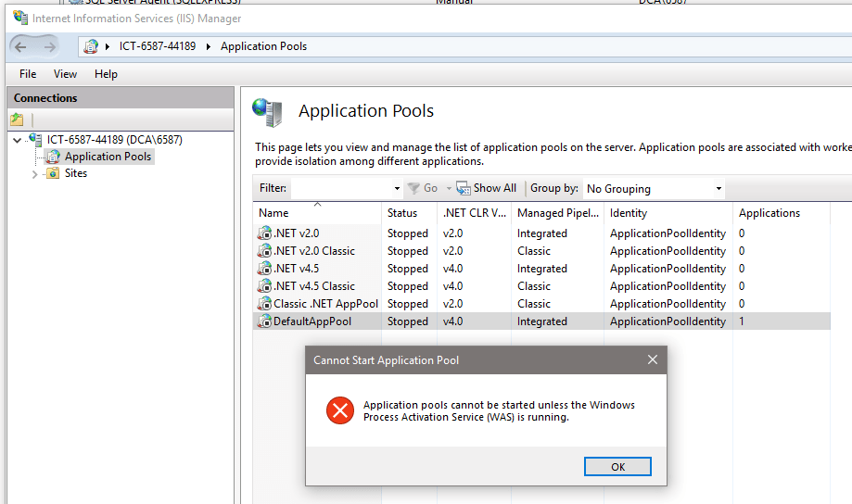Click in the Filter text field
The image size is (852, 504).
pyautogui.click(x=341, y=188)
